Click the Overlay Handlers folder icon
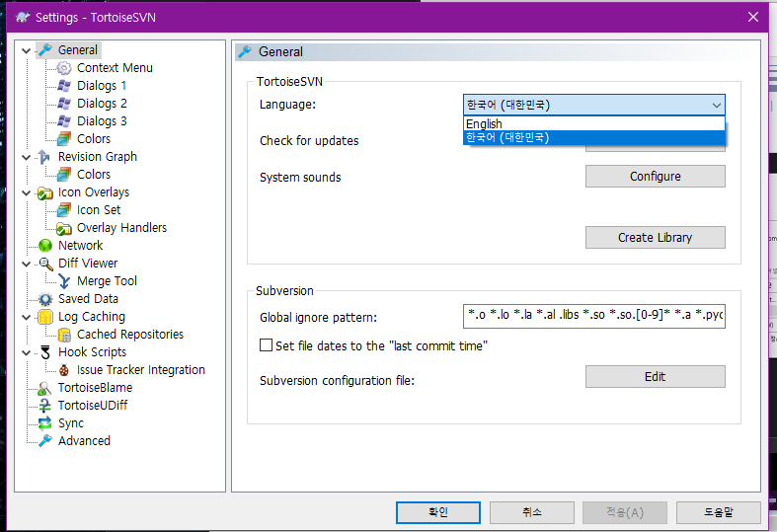 (64, 228)
